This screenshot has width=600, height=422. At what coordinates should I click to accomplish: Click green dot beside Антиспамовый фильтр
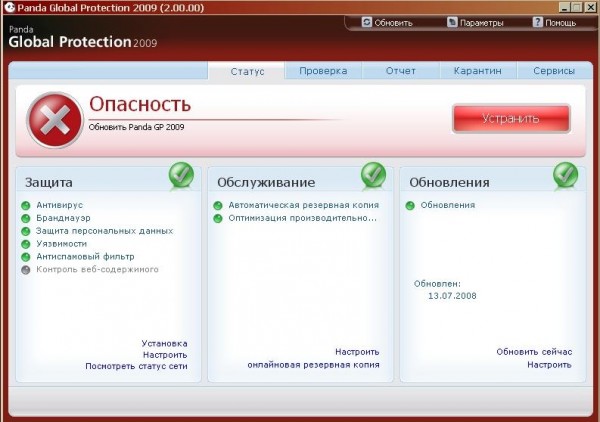click(x=26, y=257)
